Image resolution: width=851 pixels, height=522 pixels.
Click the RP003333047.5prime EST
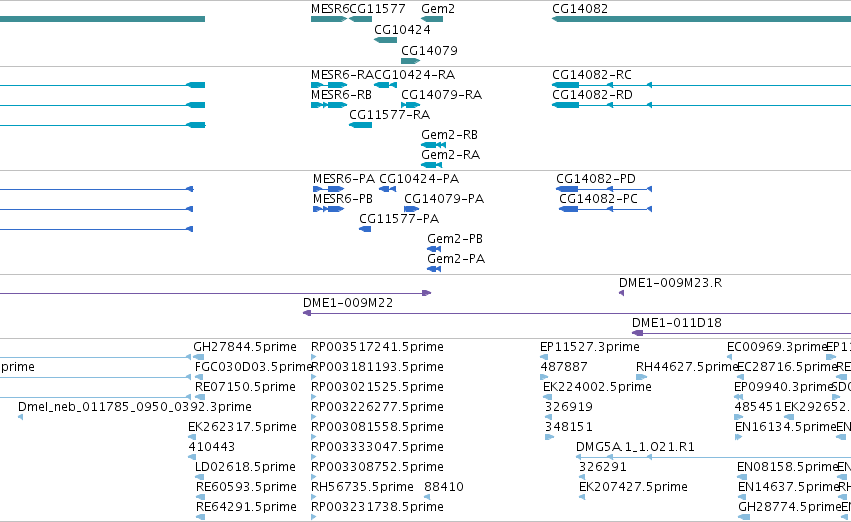pos(314,458)
